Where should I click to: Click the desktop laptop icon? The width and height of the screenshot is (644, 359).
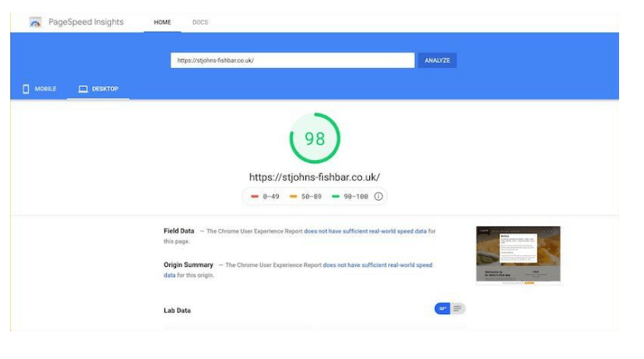[x=83, y=89]
